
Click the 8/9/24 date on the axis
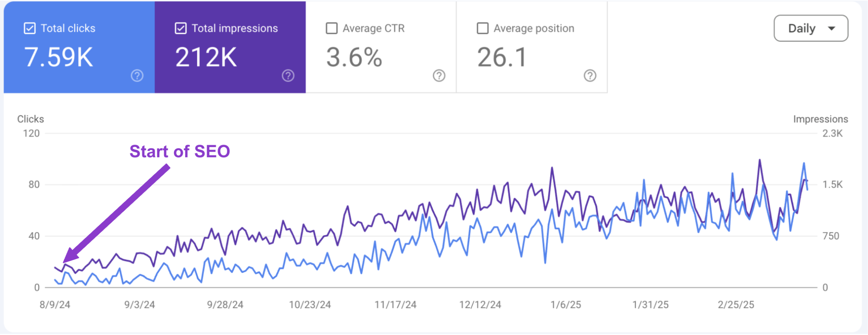[55, 305]
